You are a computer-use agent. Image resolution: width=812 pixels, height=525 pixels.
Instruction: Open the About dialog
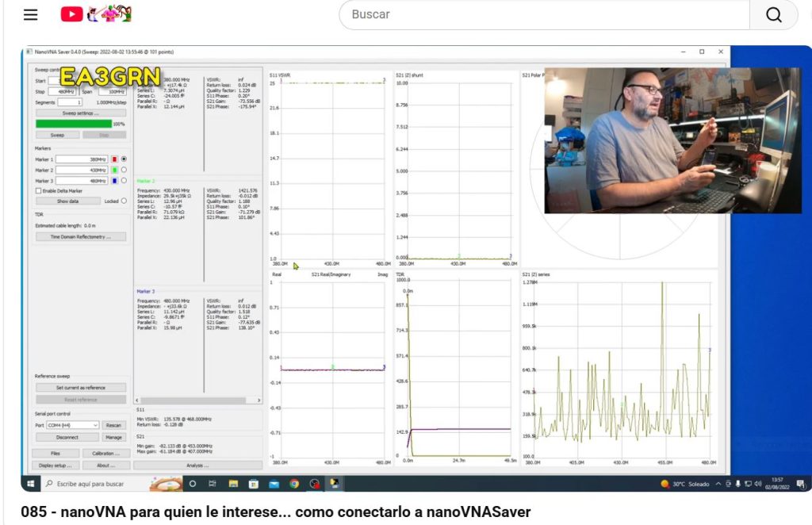105,466
